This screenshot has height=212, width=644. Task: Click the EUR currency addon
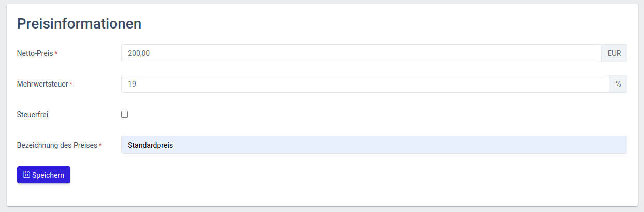[x=614, y=53]
